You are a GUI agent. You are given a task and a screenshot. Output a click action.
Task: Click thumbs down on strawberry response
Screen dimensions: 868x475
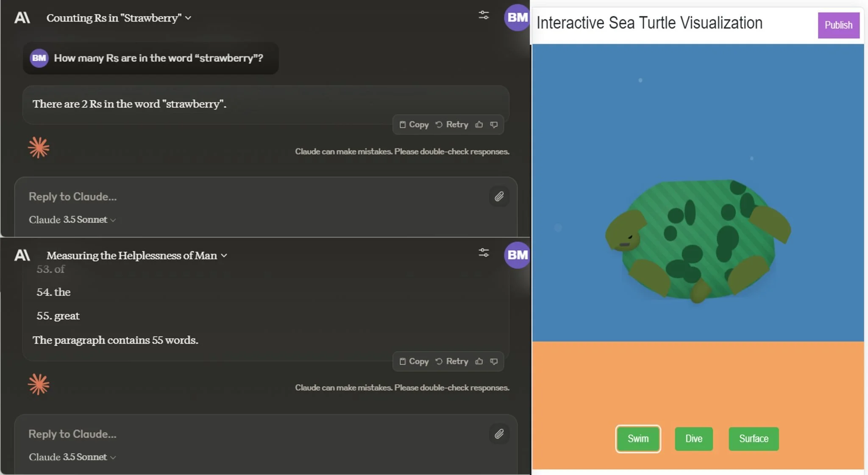pos(494,125)
